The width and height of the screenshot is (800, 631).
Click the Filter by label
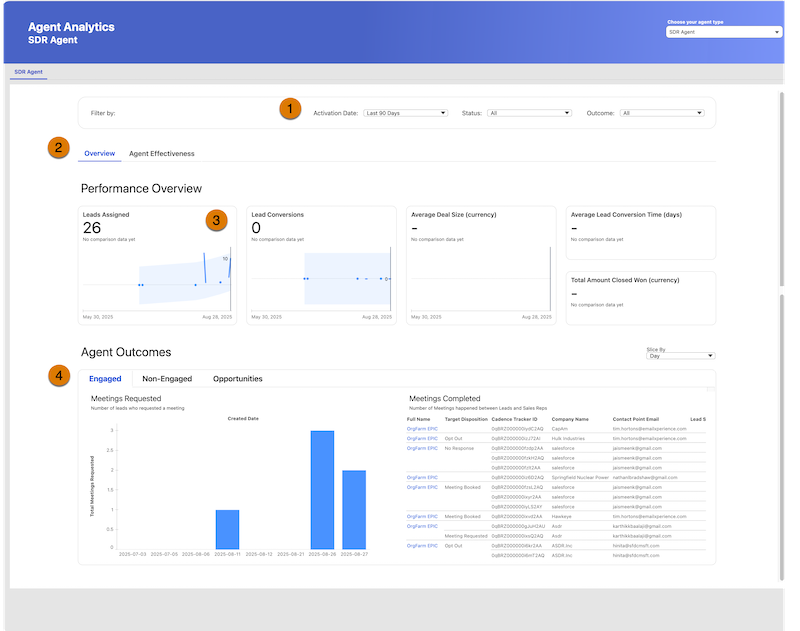pyautogui.click(x=103, y=113)
